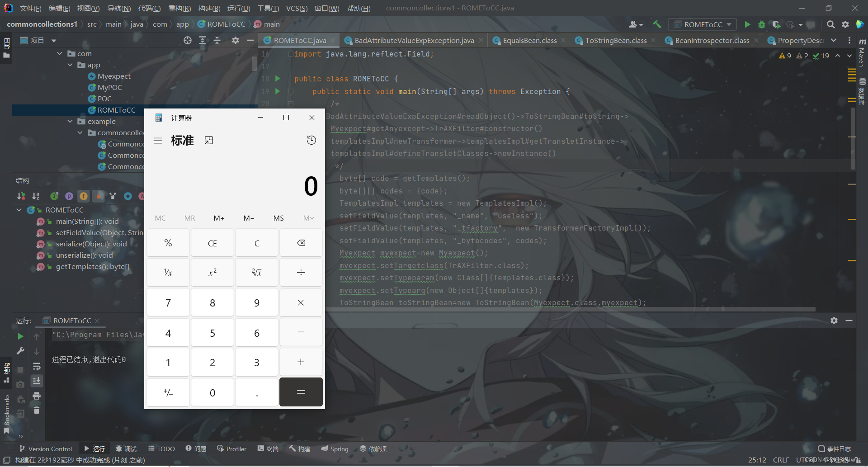Collapse the com folder
Image resolution: width=868 pixels, height=467 pixels.
tap(60, 53)
